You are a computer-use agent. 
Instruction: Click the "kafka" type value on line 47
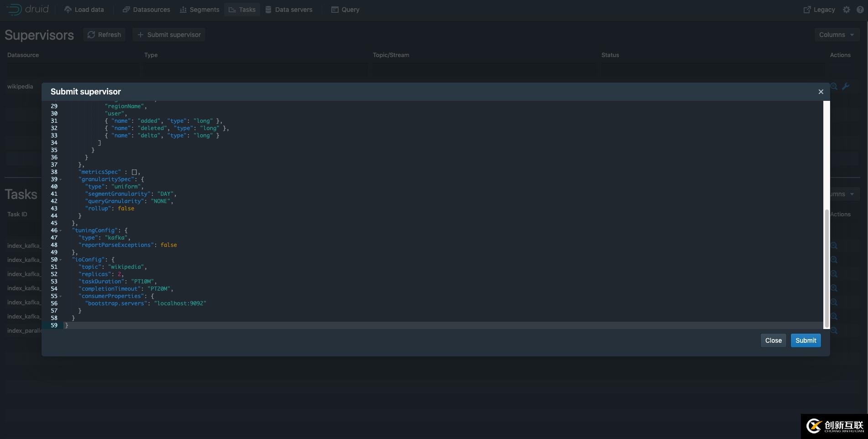(116, 238)
